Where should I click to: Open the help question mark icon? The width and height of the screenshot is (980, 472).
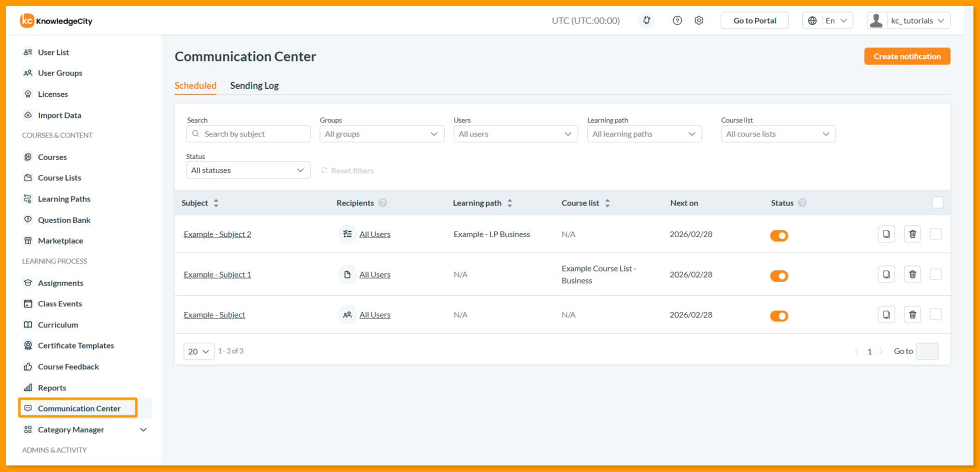tap(677, 21)
